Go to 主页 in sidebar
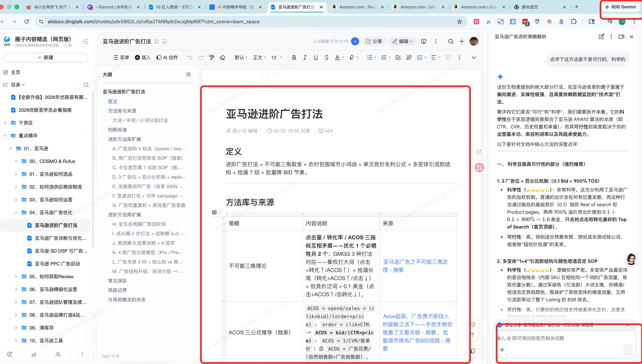 pos(16,72)
